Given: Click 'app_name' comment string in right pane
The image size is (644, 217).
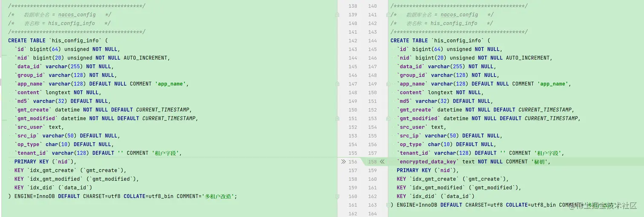Looking at the screenshot, I should click(x=552, y=84).
